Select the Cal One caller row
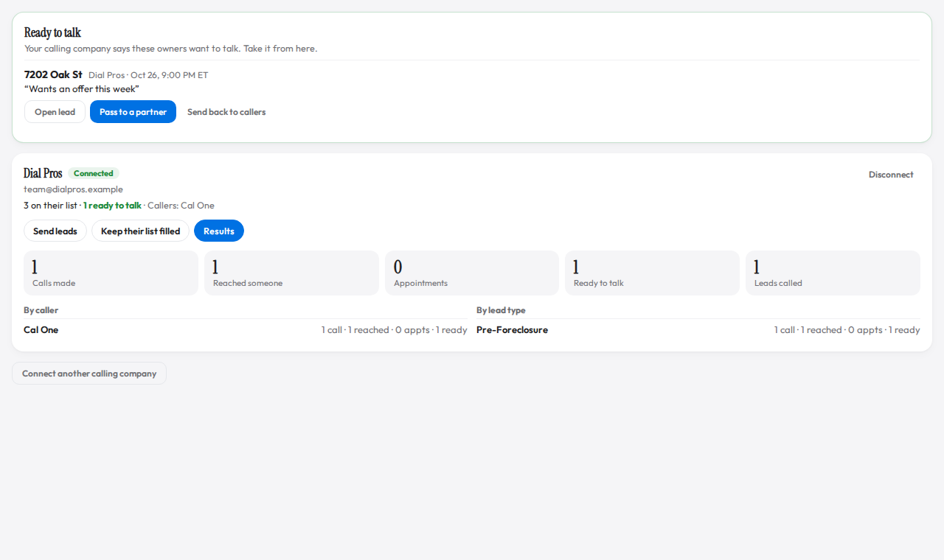944x560 pixels. [246, 330]
